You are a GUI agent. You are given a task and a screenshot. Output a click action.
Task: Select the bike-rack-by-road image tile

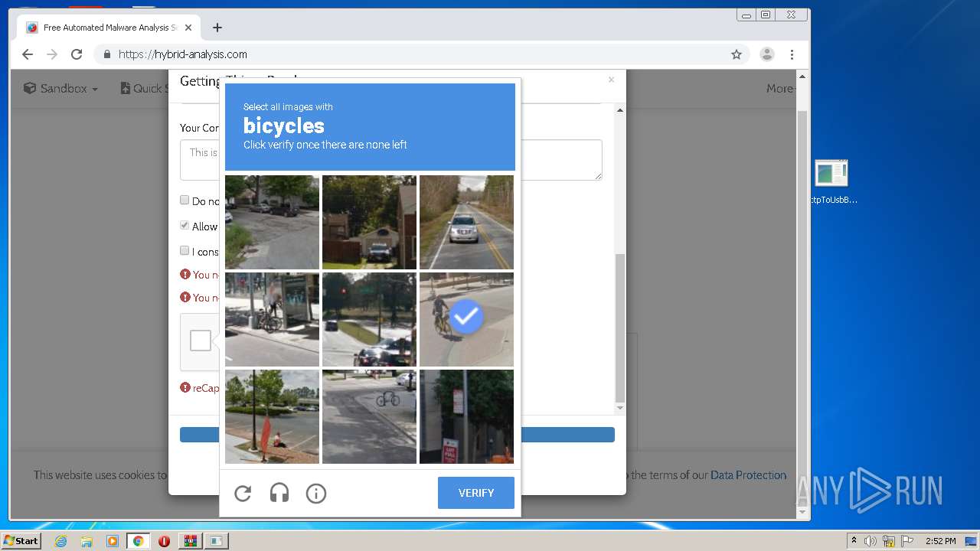[x=369, y=417]
